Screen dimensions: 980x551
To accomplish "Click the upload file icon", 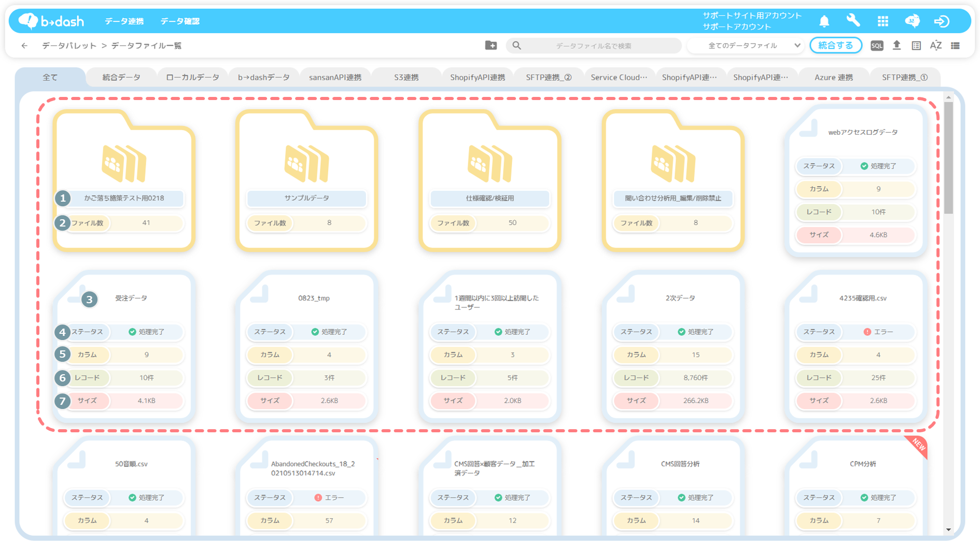I will tap(897, 46).
